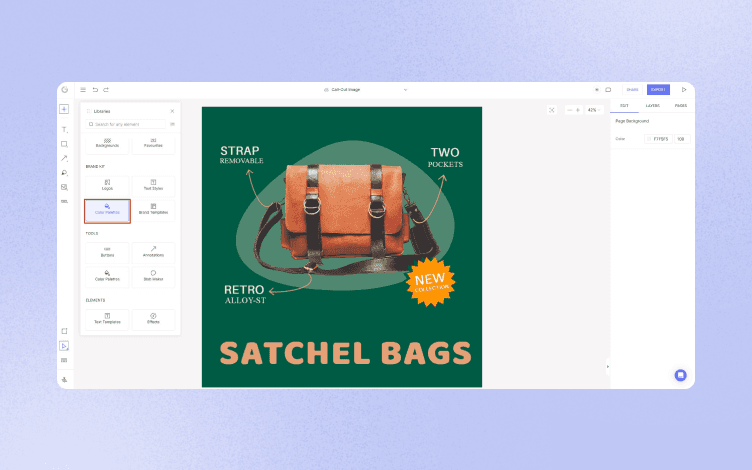Image resolution: width=752 pixels, height=470 pixels.
Task: Switch to the Pages tab
Action: [x=681, y=106]
